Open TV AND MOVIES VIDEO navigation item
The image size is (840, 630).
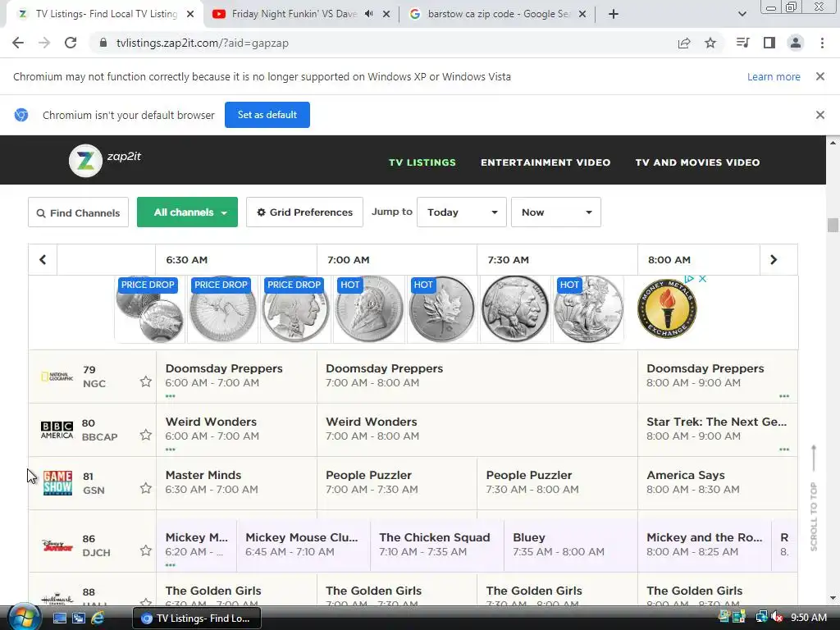(697, 162)
